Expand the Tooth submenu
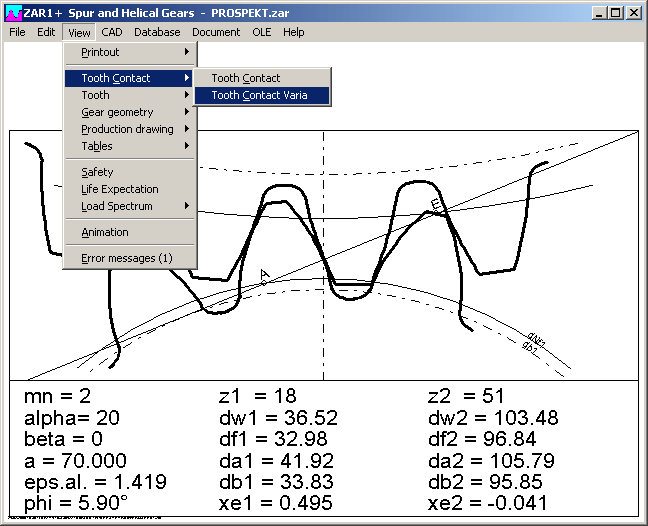This screenshot has height=526, width=648. click(96, 95)
